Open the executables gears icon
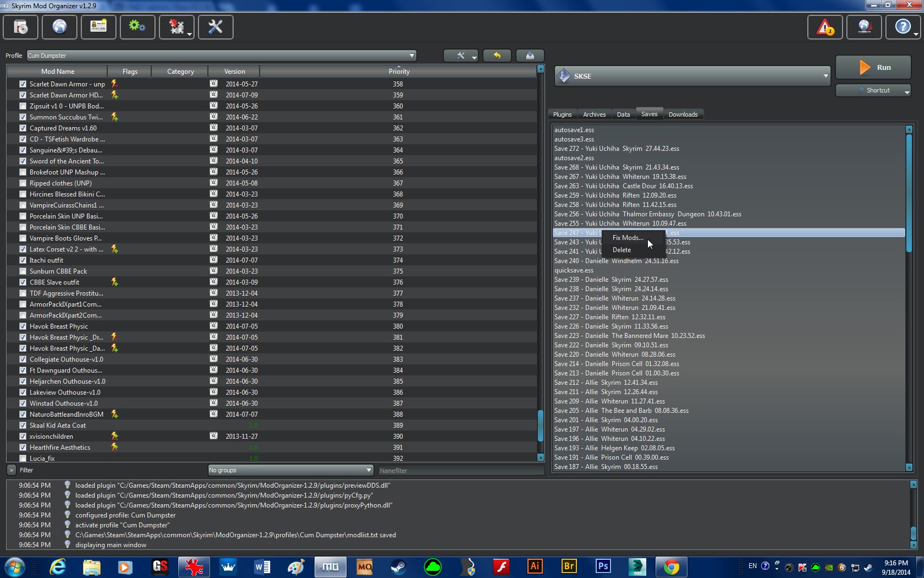Screen dimensions: 924x578 click(x=137, y=27)
